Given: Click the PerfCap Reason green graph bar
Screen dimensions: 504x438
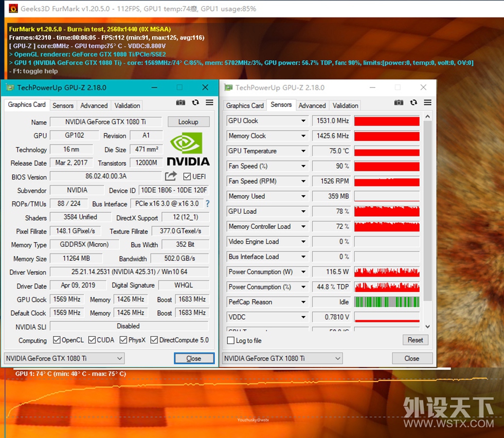Looking at the screenshot, I should 387,302.
